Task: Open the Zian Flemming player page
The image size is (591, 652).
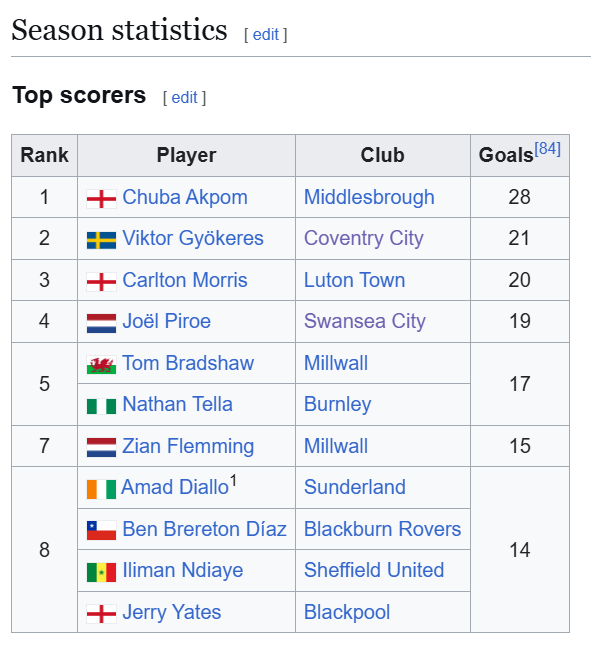Action: pos(188,446)
